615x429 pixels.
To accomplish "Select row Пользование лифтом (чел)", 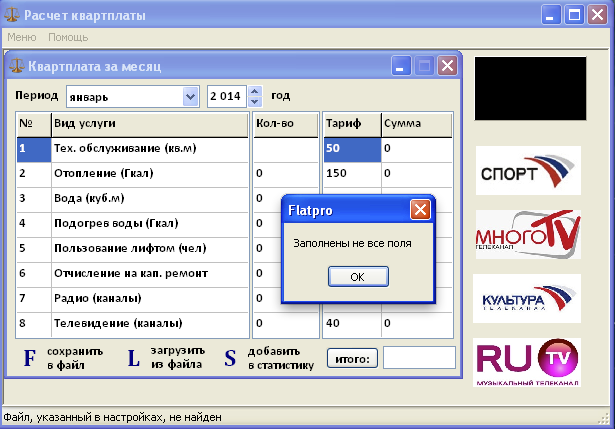I will tap(133, 250).
